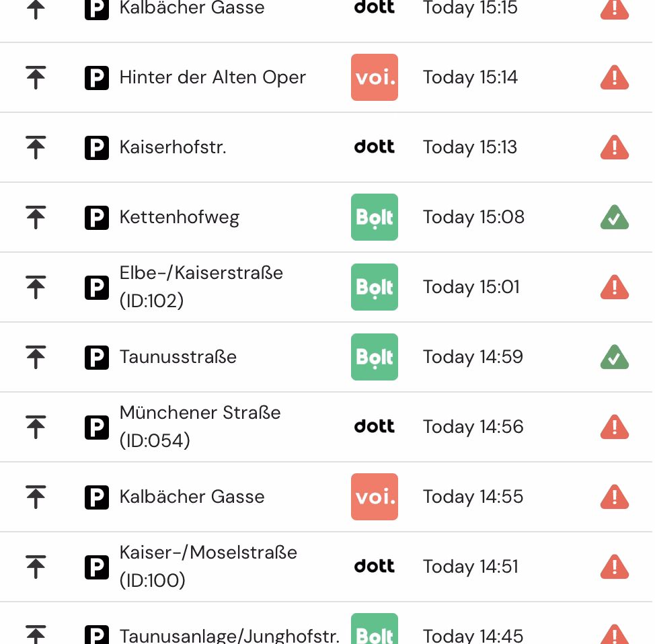Image resolution: width=655 pixels, height=644 pixels.
Task: Select the Münchener Straße (ID:054) station name
Action: 200,426
